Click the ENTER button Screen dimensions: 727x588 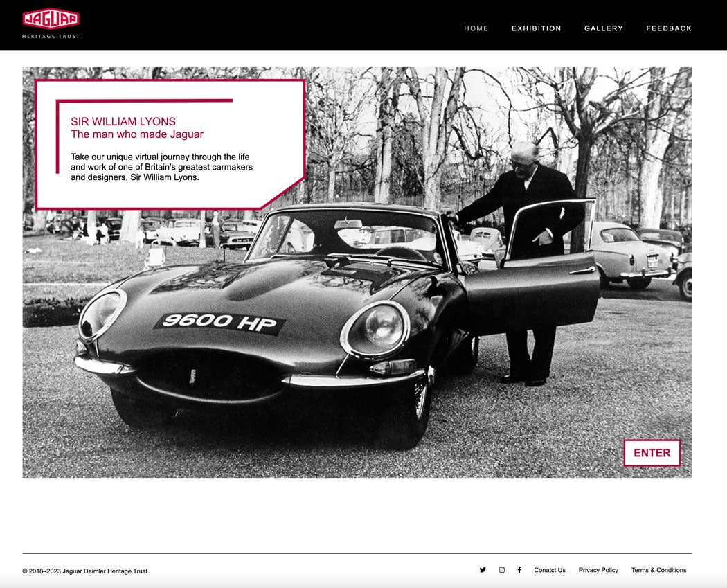tap(652, 452)
